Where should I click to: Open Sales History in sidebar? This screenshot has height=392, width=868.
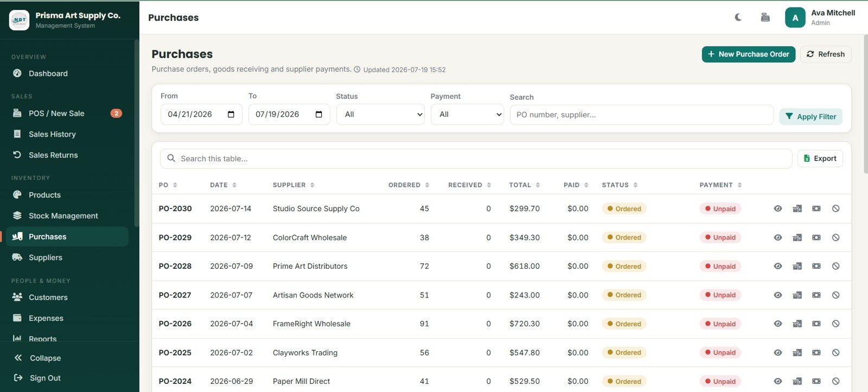(x=67, y=134)
